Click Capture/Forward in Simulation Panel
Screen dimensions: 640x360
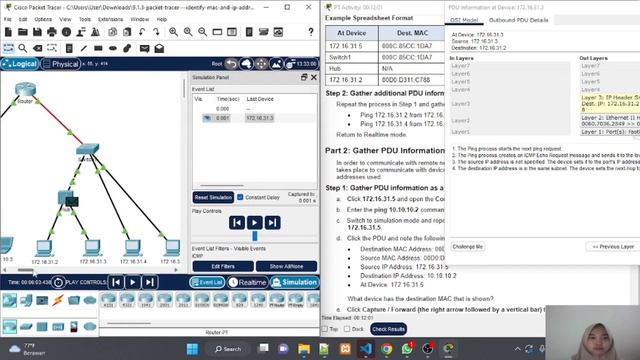click(x=272, y=222)
